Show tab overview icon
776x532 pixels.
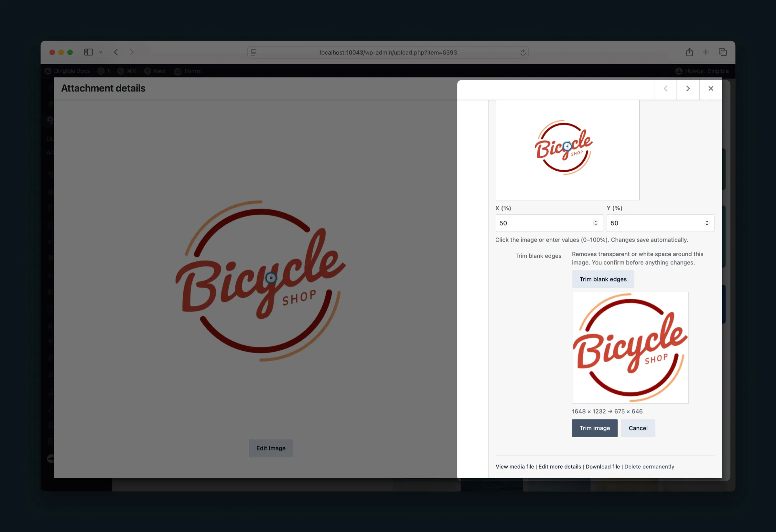(723, 52)
